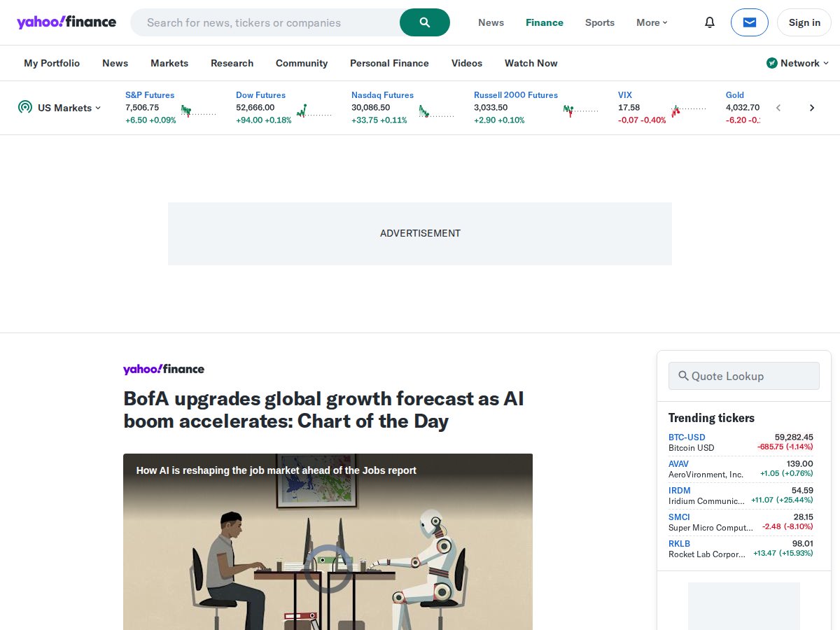
Task: Play the AI job market video
Action: click(328, 568)
